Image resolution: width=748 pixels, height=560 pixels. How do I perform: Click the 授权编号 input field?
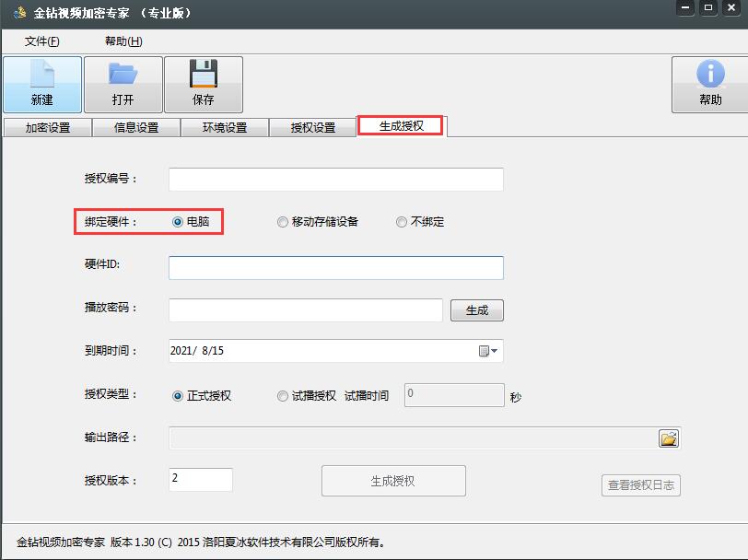click(336, 180)
